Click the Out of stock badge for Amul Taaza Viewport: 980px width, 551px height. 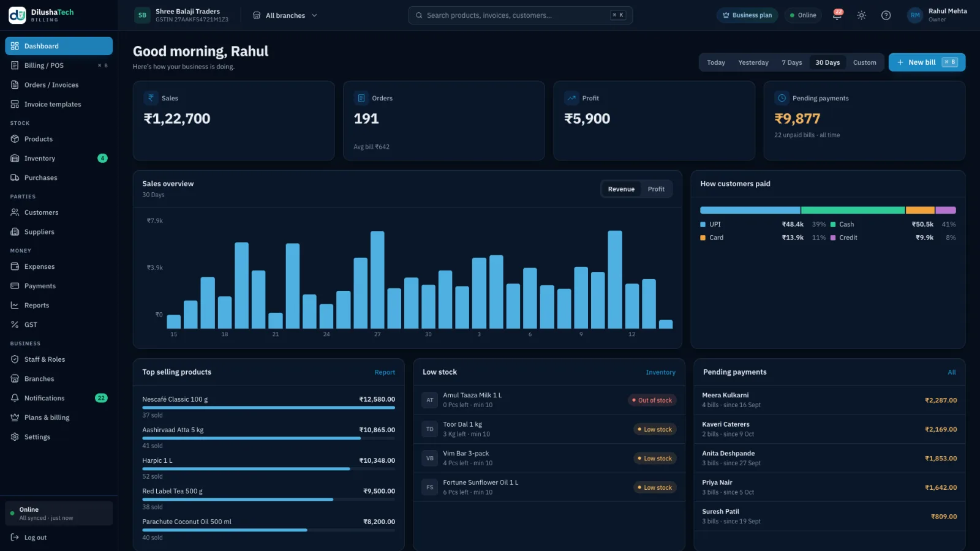point(652,400)
